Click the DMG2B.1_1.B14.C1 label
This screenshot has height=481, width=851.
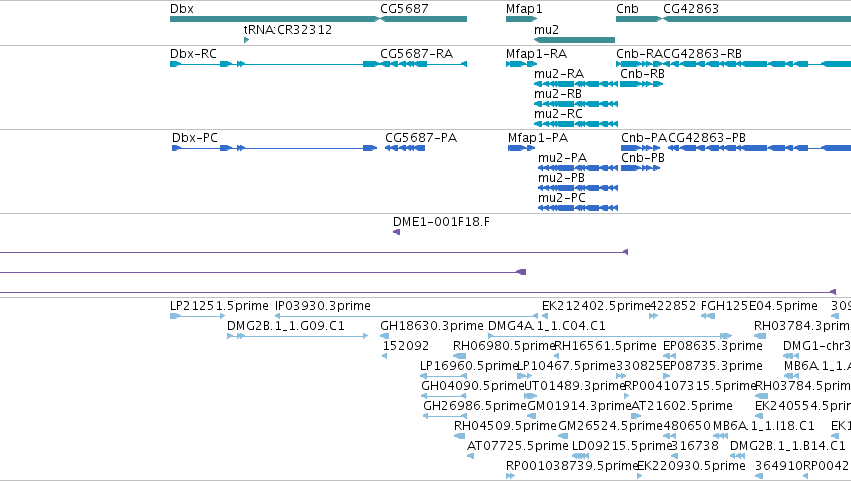pos(788,446)
